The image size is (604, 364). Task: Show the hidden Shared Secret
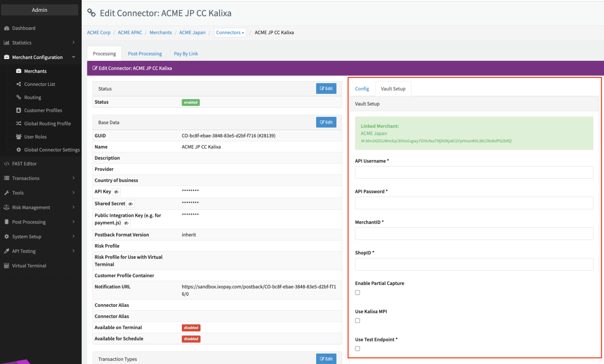(x=131, y=204)
